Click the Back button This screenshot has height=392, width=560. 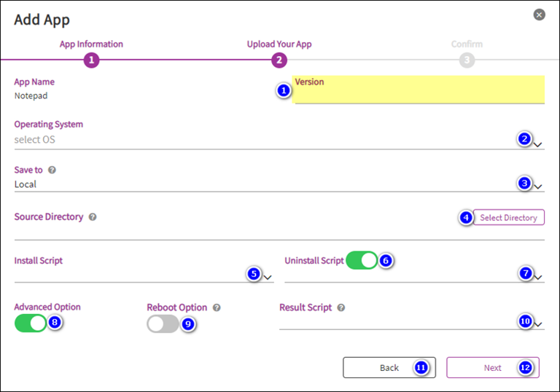[x=389, y=368]
